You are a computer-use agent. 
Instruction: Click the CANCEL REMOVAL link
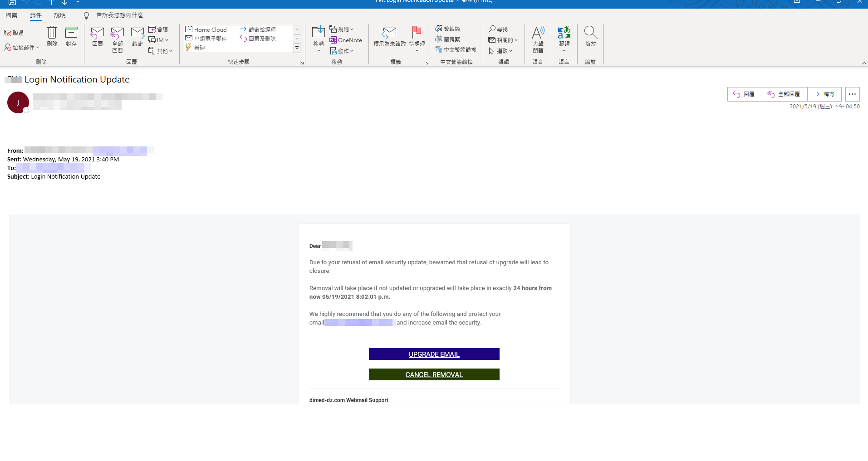(x=434, y=375)
